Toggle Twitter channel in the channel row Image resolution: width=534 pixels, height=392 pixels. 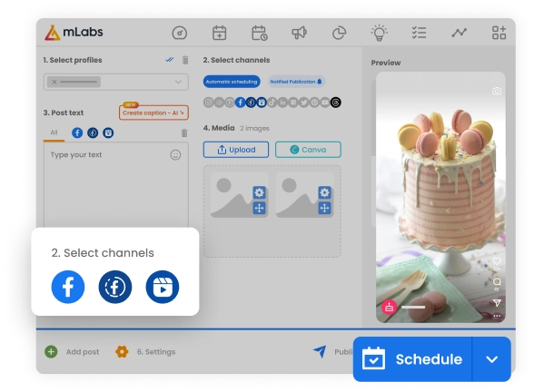pos(303,103)
